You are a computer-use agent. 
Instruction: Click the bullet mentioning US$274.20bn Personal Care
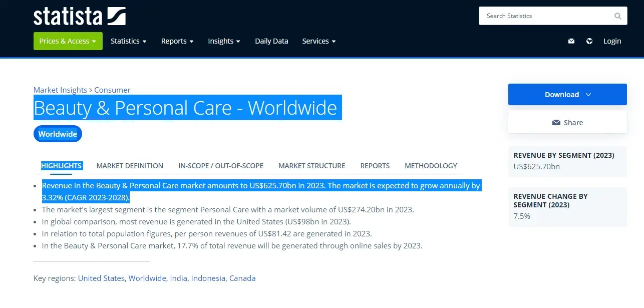[228, 210]
